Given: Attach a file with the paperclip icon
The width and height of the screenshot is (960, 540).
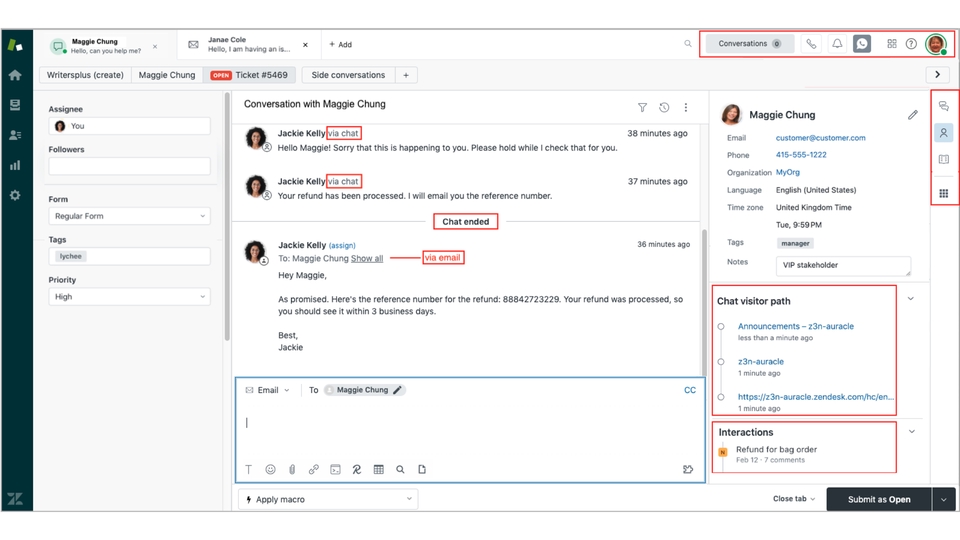Looking at the screenshot, I should point(292,470).
